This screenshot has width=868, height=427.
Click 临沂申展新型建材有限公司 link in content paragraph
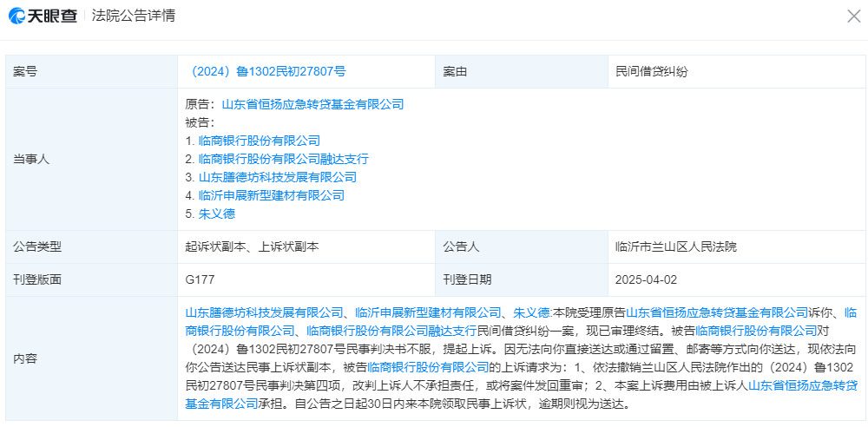428,312
